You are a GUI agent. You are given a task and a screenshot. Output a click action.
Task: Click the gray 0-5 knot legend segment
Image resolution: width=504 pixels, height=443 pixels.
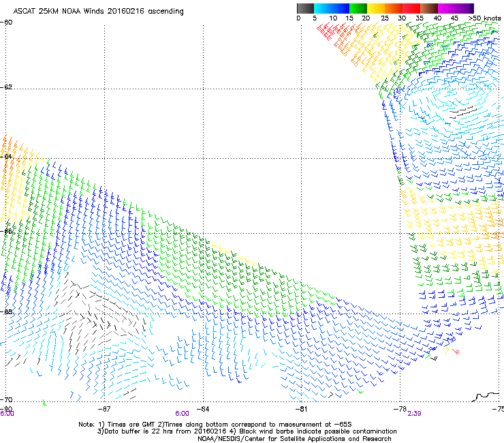coord(305,8)
